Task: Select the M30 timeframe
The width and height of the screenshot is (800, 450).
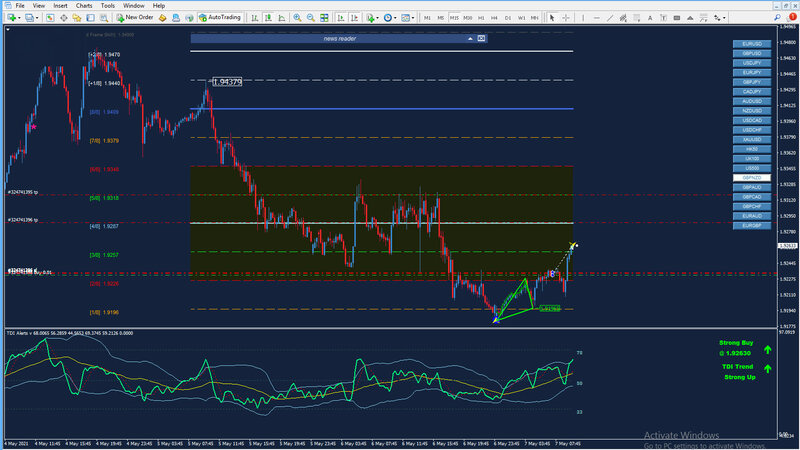Action: (467, 18)
